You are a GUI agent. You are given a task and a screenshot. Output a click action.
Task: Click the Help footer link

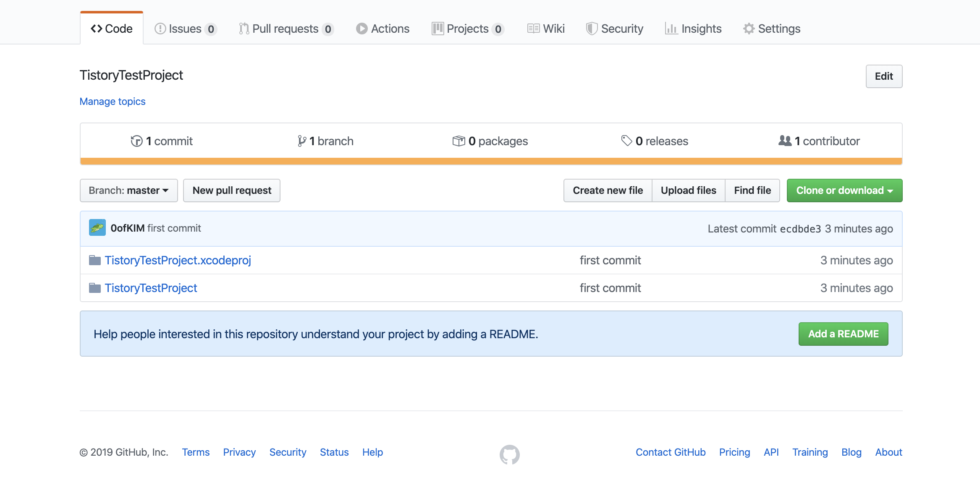coord(373,452)
